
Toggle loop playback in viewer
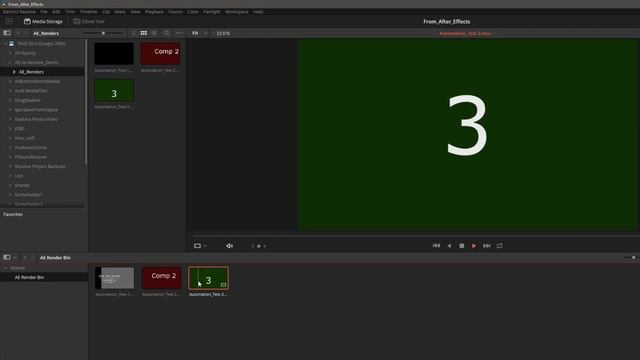coord(500,246)
